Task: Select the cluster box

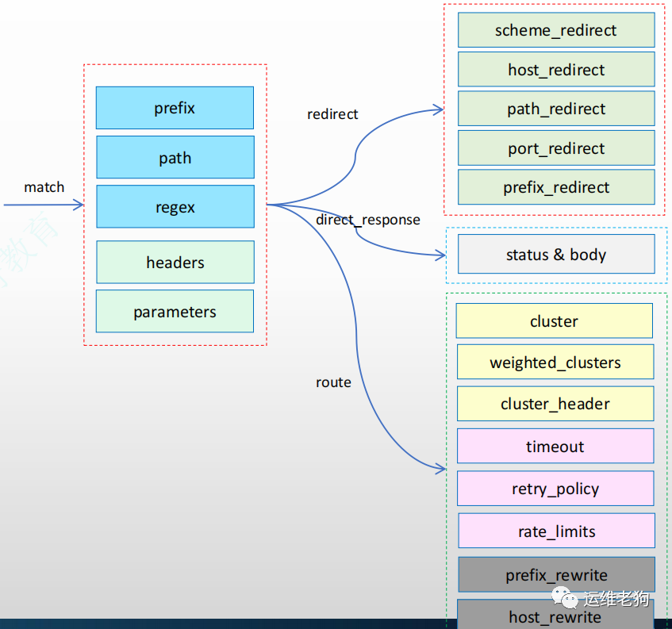Action: click(555, 321)
